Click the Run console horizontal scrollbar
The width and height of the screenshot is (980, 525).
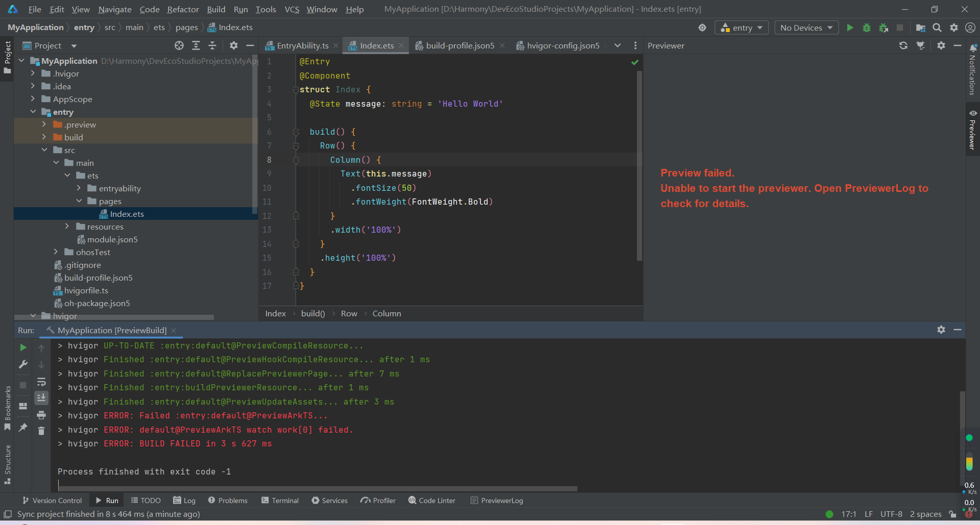click(317, 488)
